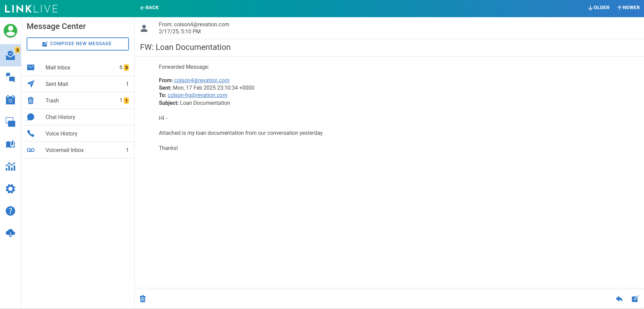Image resolution: width=644 pixels, height=309 pixels.
Task: Open the screen sharing windows sidebar icon
Action: [10, 122]
